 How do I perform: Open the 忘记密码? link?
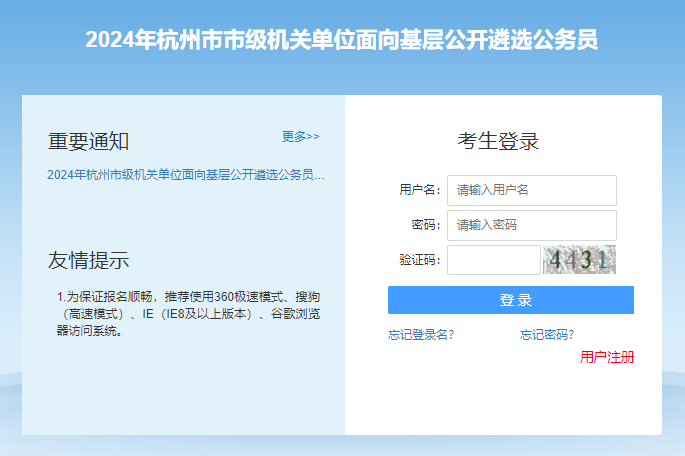[547, 334]
